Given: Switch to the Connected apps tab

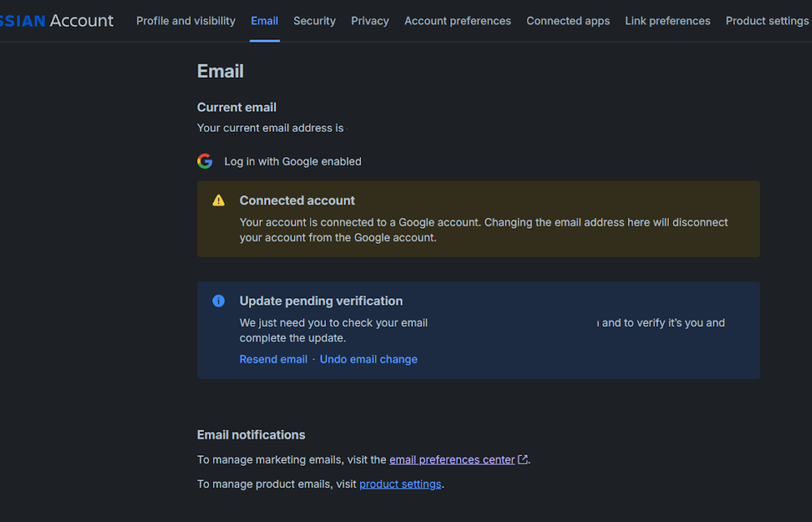Looking at the screenshot, I should pyautogui.click(x=568, y=20).
